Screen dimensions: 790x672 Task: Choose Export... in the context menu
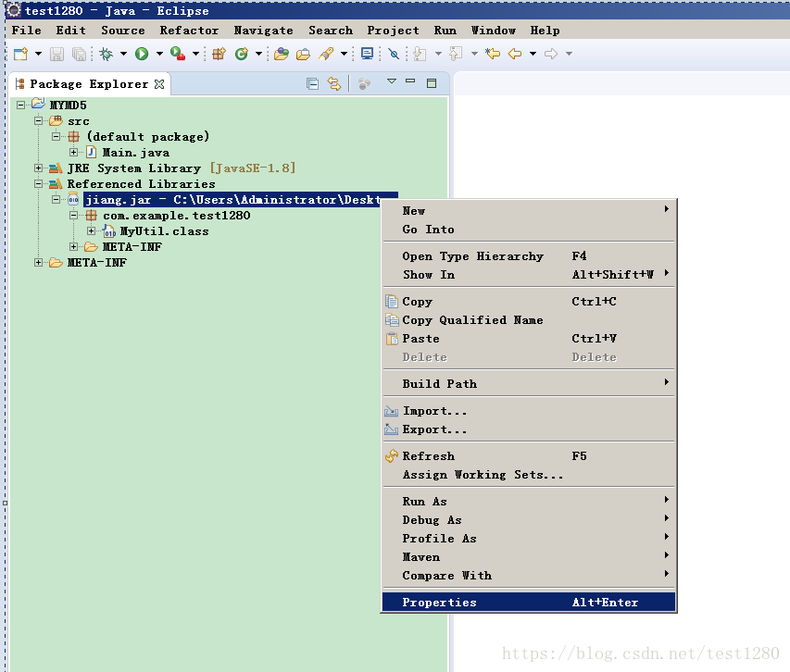(x=529, y=429)
